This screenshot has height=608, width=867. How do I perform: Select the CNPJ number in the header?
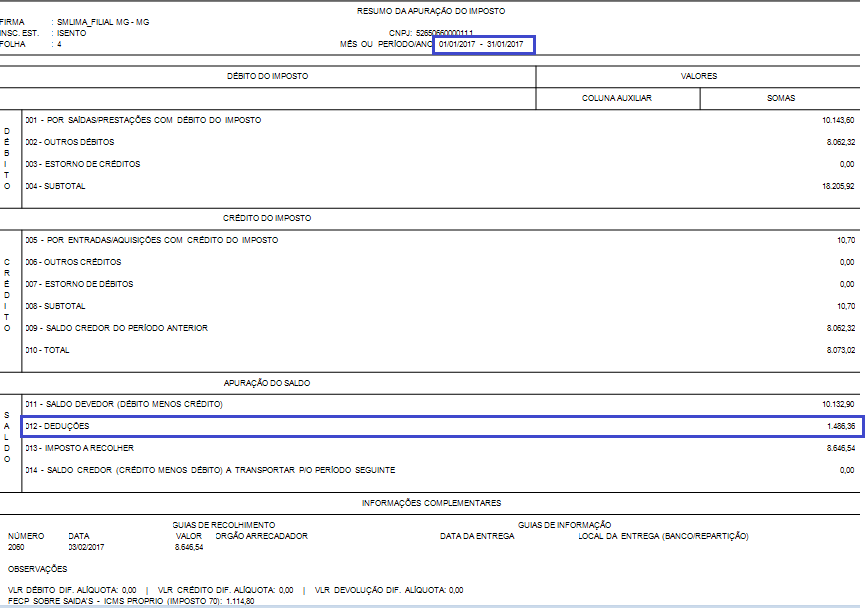click(x=444, y=33)
